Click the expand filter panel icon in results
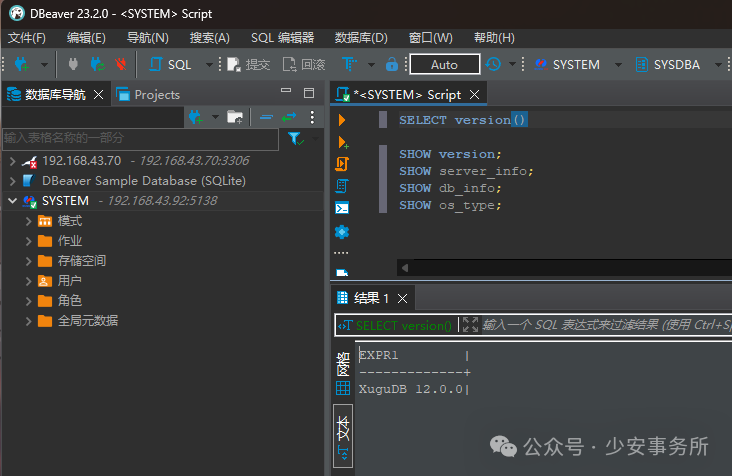This screenshot has height=476, width=732. 471,325
